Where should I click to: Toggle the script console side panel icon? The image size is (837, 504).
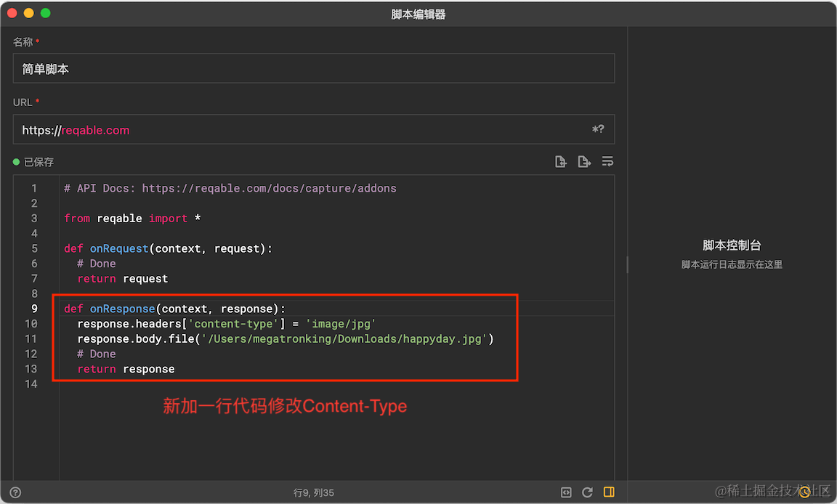[x=609, y=492]
